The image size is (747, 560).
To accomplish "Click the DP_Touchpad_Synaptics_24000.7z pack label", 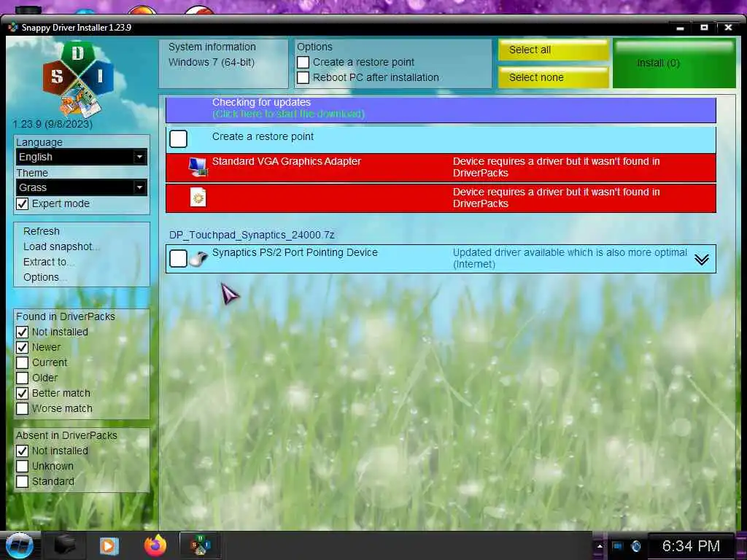I will click(252, 236).
